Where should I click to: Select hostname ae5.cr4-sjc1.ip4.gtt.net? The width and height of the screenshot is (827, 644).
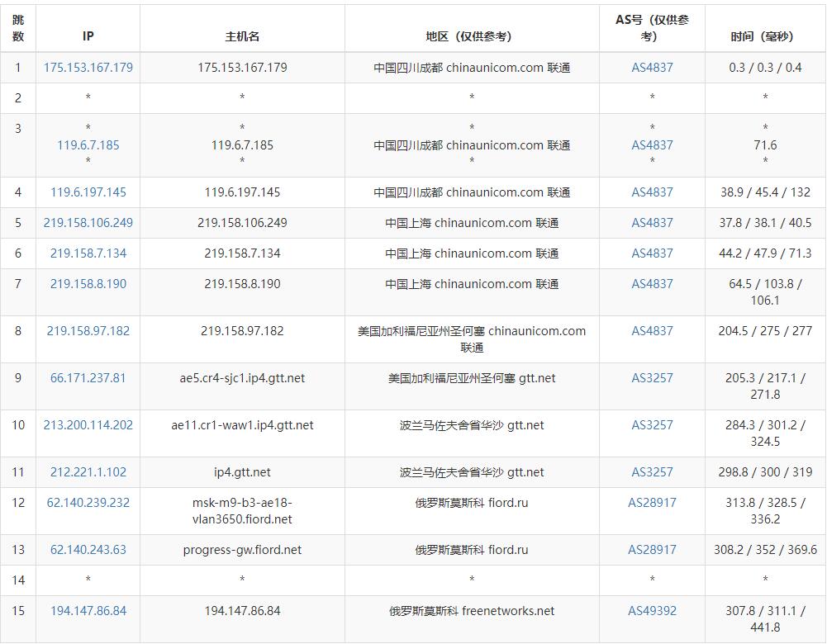242,377
